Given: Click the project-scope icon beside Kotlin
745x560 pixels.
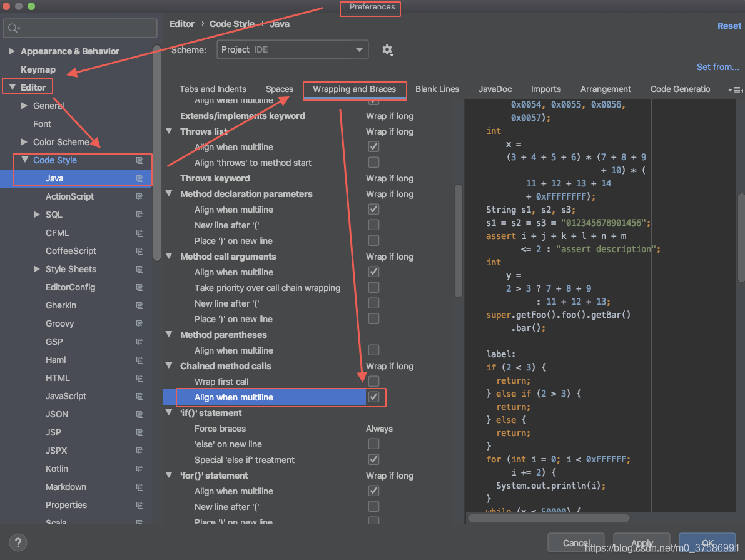Looking at the screenshot, I should click(139, 469).
